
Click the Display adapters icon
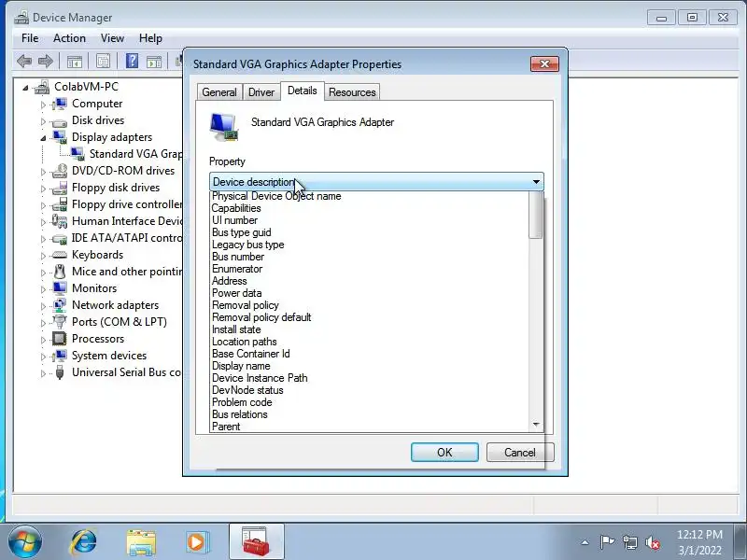(60, 137)
